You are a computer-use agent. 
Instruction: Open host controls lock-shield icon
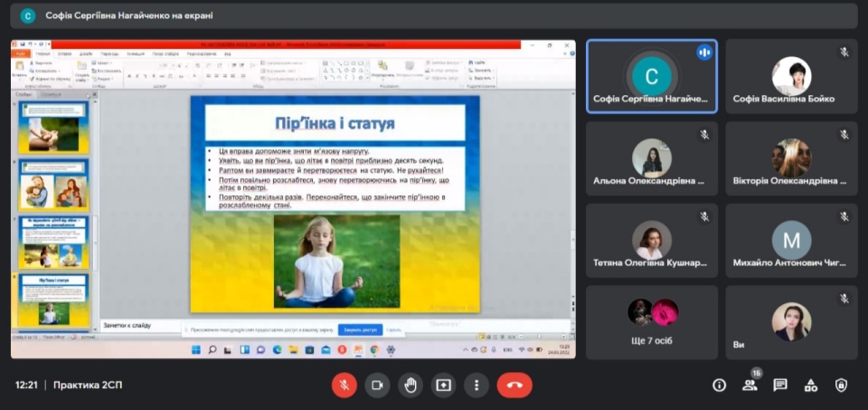click(841, 385)
